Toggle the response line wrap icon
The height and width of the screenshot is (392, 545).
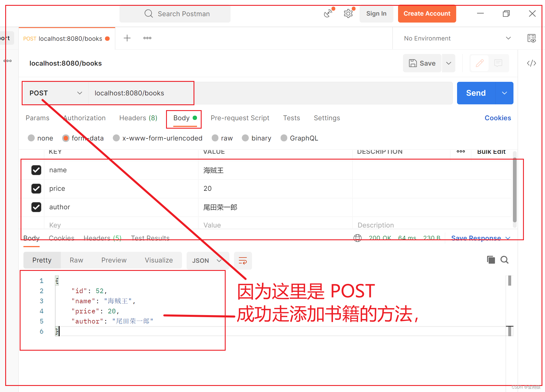point(243,260)
